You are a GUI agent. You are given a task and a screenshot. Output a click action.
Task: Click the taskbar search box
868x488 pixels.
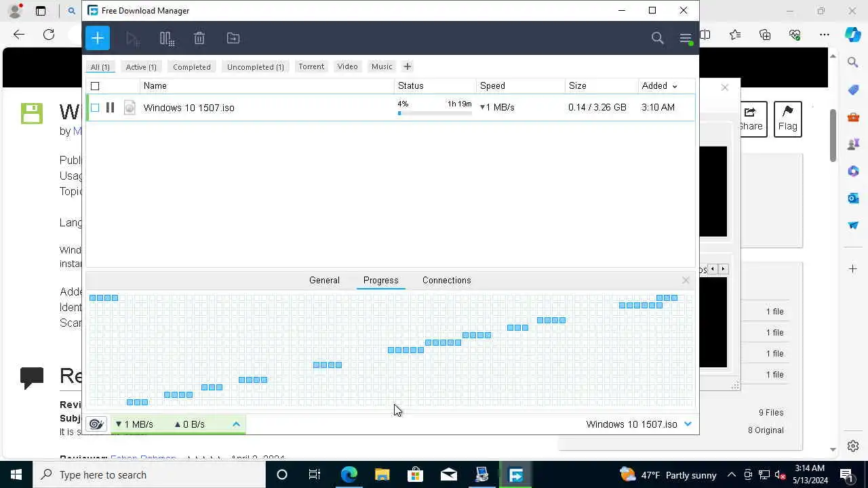[x=149, y=474]
